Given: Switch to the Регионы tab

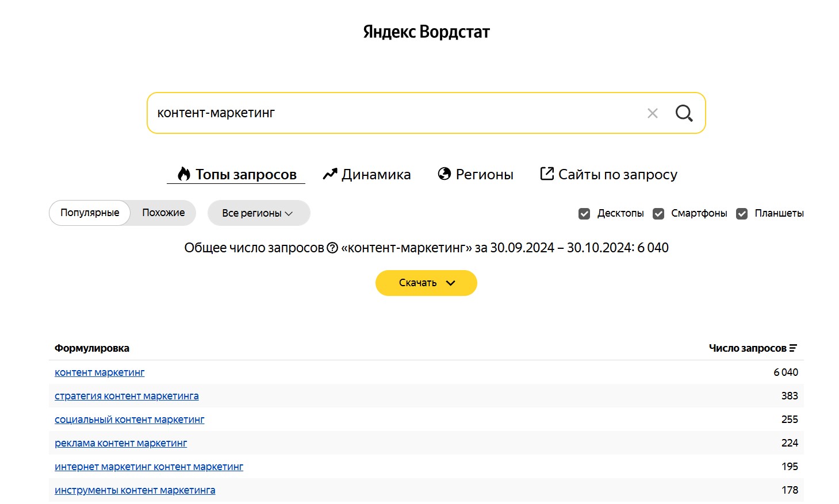Looking at the screenshot, I should pyautogui.click(x=476, y=174).
